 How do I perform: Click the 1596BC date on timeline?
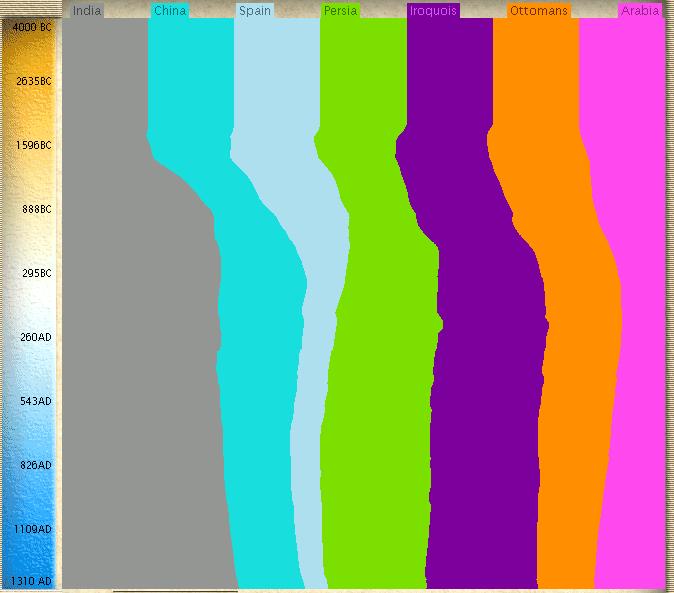32,145
